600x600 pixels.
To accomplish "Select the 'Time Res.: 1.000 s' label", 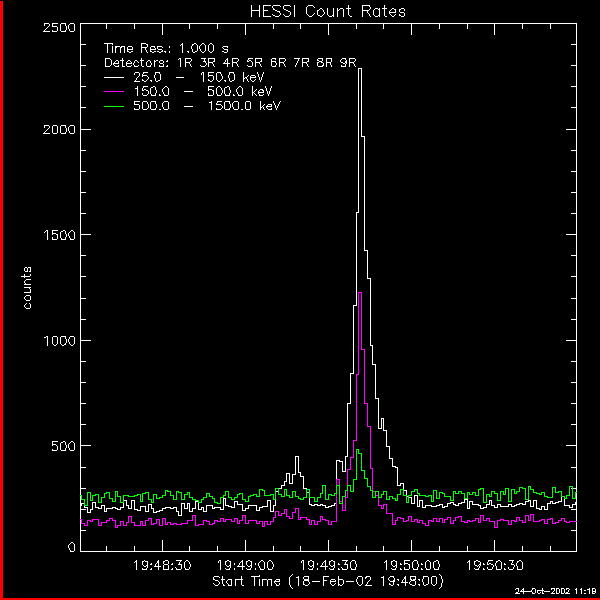I will [x=166, y=49].
